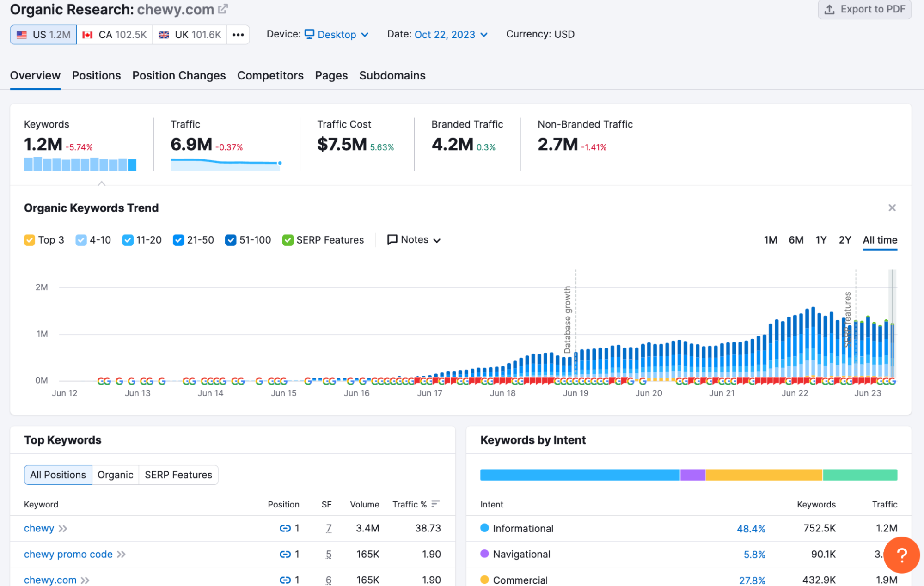Select the All time range
The width and height of the screenshot is (924, 586).
(880, 240)
